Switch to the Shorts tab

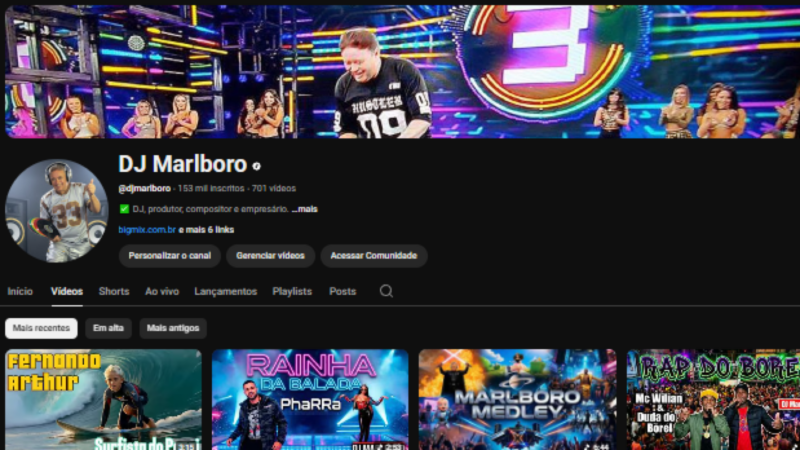coord(114,291)
